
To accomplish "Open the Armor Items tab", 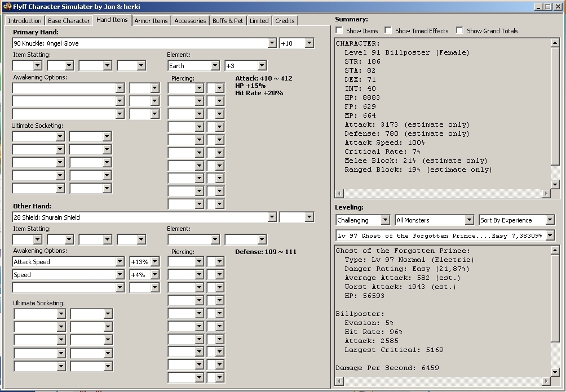I will tap(151, 21).
